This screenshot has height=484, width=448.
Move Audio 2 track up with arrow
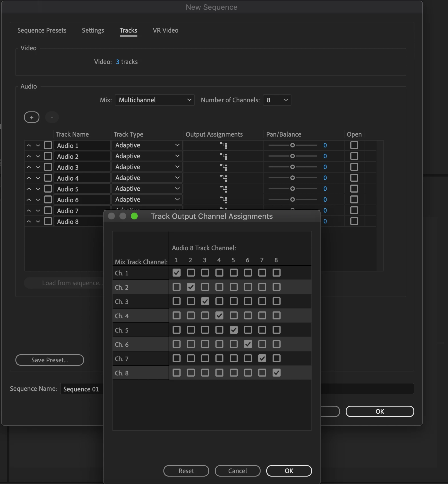(29, 156)
